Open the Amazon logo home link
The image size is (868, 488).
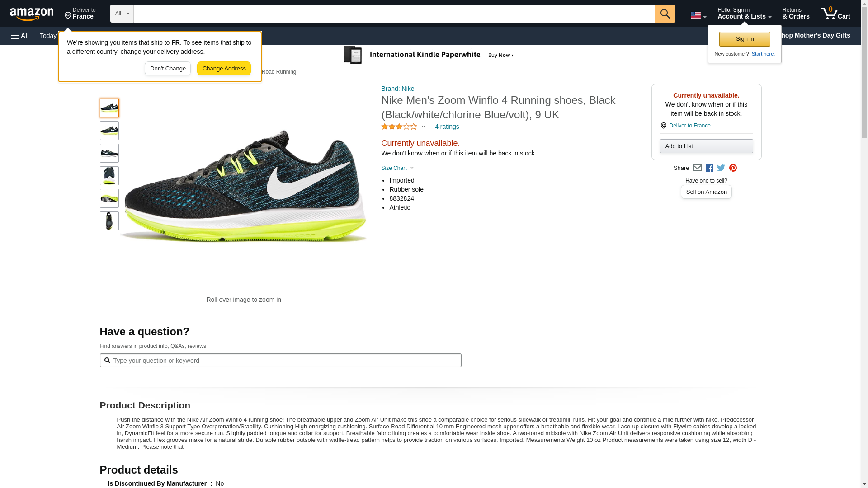[x=32, y=14]
